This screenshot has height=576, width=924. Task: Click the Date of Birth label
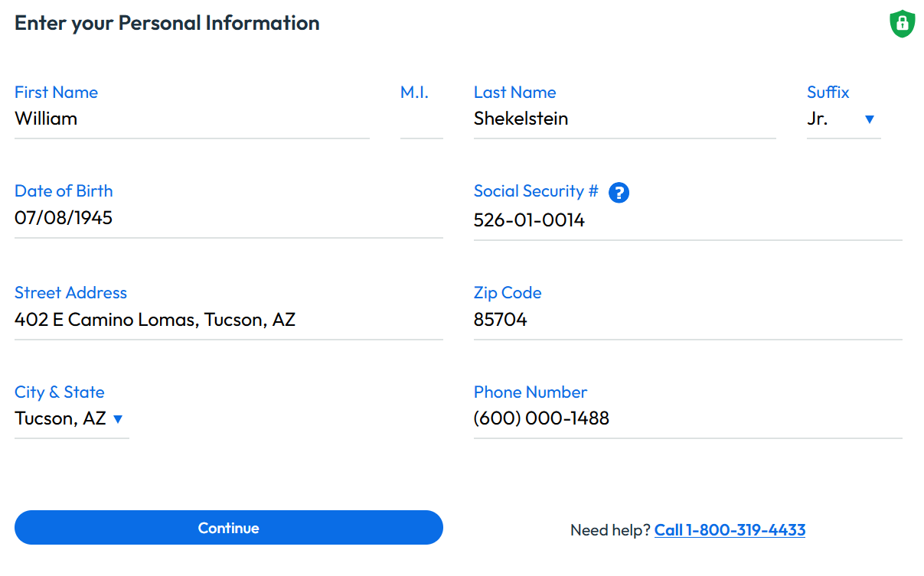pyautogui.click(x=64, y=191)
